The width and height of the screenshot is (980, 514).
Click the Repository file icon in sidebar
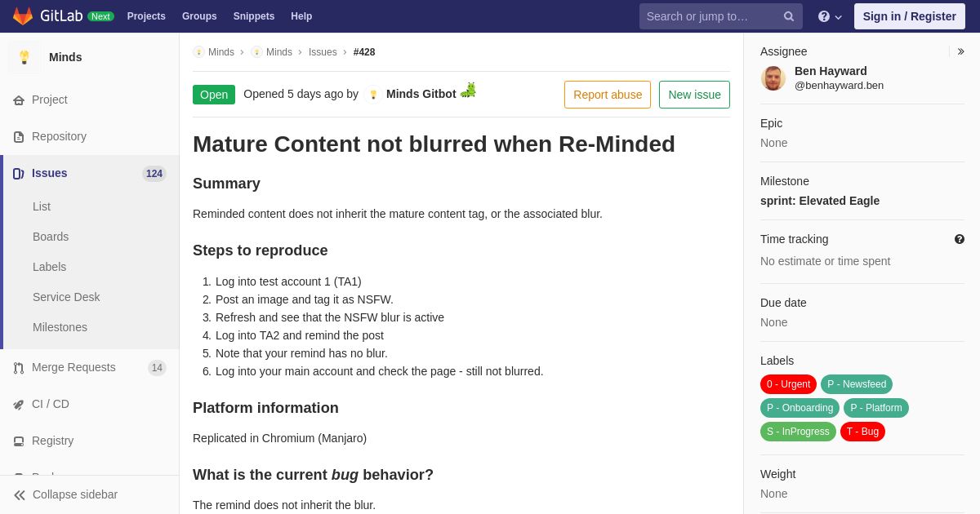pyautogui.click(x=19, y=137)
